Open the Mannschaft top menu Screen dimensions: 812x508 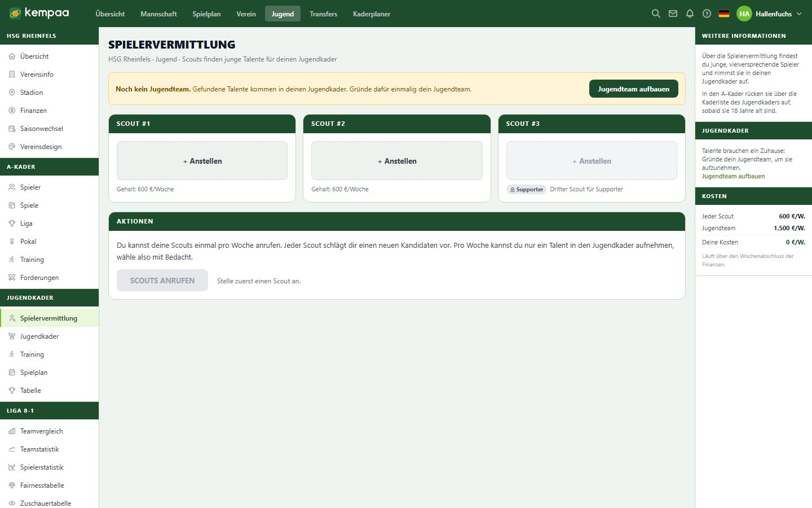point(158,14)
